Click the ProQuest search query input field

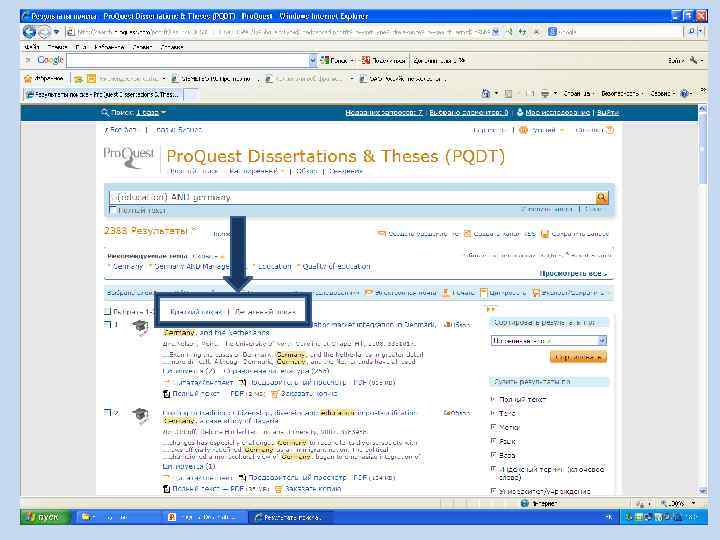352,197
